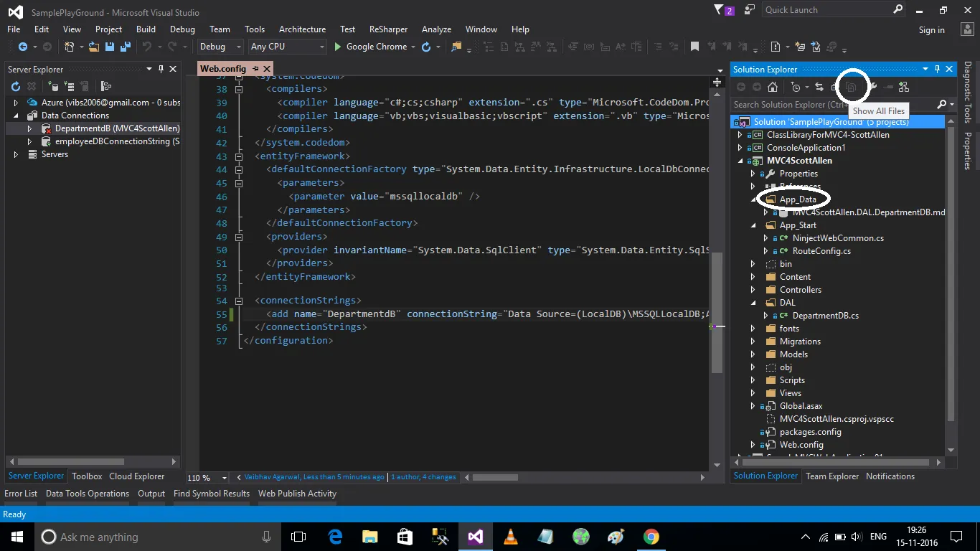This screenshot has width=980, height=551.
Task: Open the ReSharper menu
Action: [388, 29]
